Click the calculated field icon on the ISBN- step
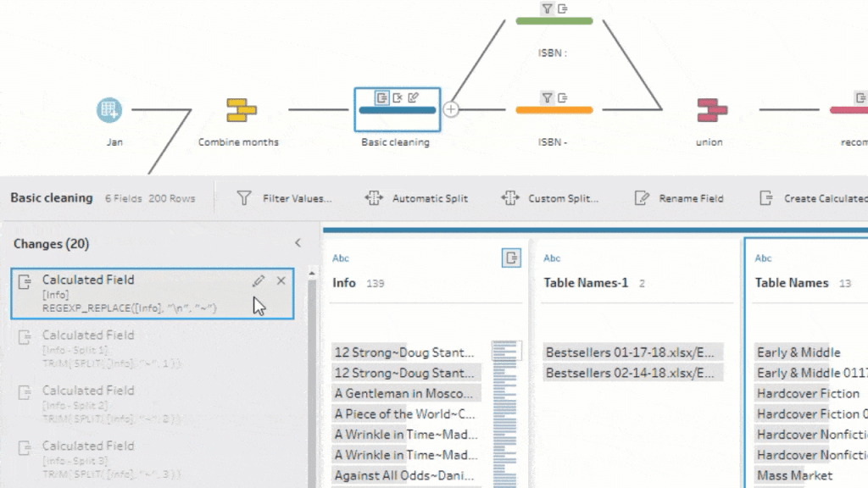 [x=562, y=96]
